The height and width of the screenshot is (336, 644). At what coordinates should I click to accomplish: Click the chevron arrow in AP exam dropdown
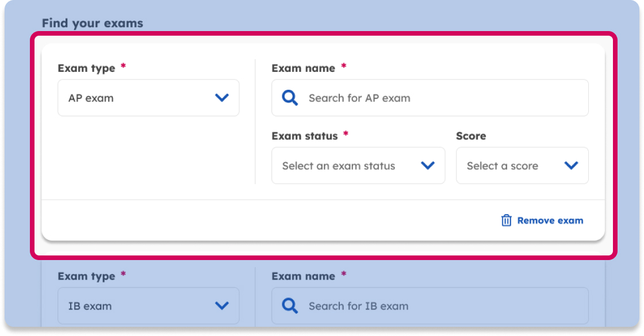[222, 98]
